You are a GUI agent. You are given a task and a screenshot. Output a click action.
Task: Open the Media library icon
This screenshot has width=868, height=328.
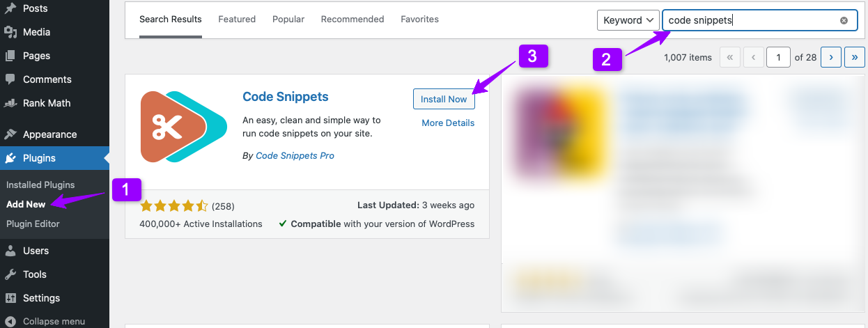(10, 32)
